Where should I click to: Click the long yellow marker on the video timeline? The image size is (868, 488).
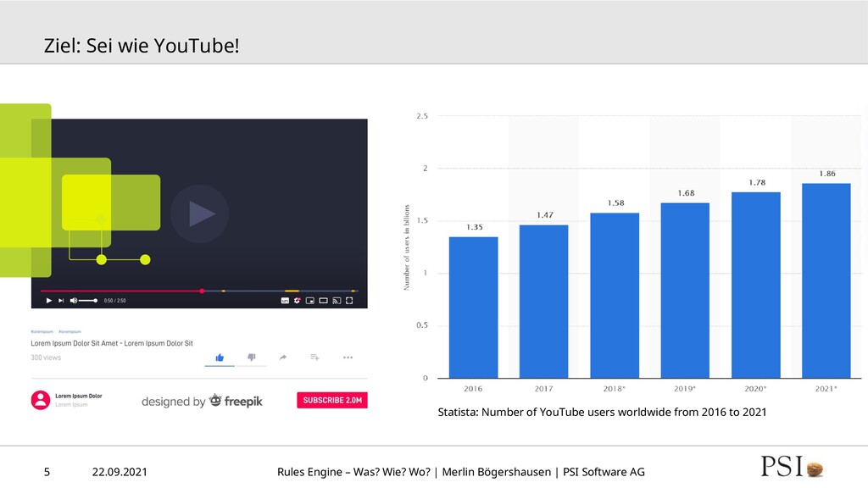pyautogui.click(x=292, y=291)
